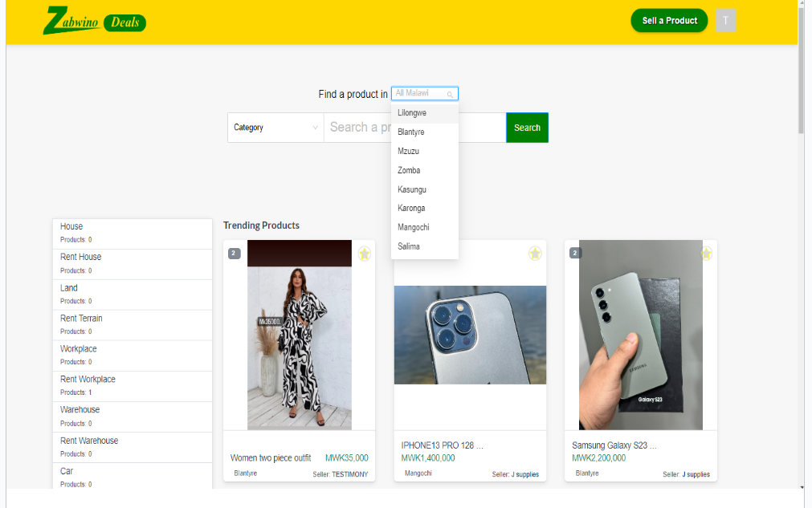
Task: Choose Mzuzu in the location dropdown
Action: point(425,151)
